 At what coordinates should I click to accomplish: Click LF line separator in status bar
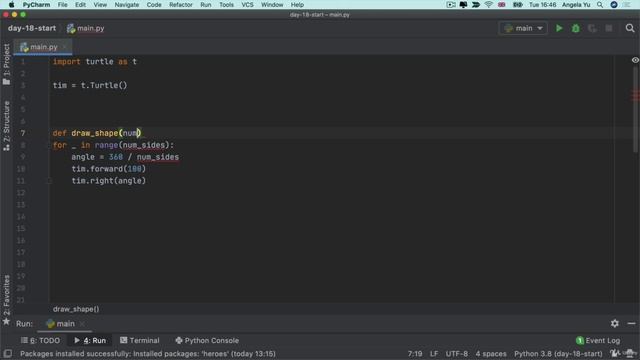pos(434,353)
